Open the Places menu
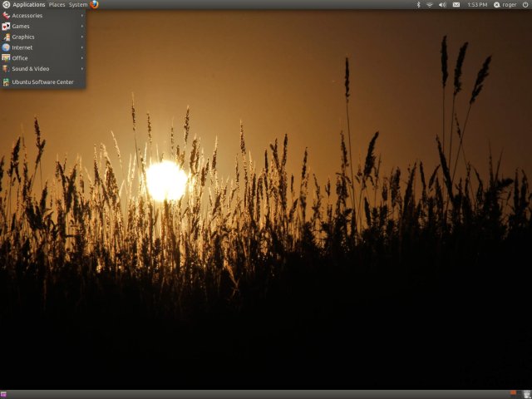Viewport: 532px width, 399px height. (57, 5)
